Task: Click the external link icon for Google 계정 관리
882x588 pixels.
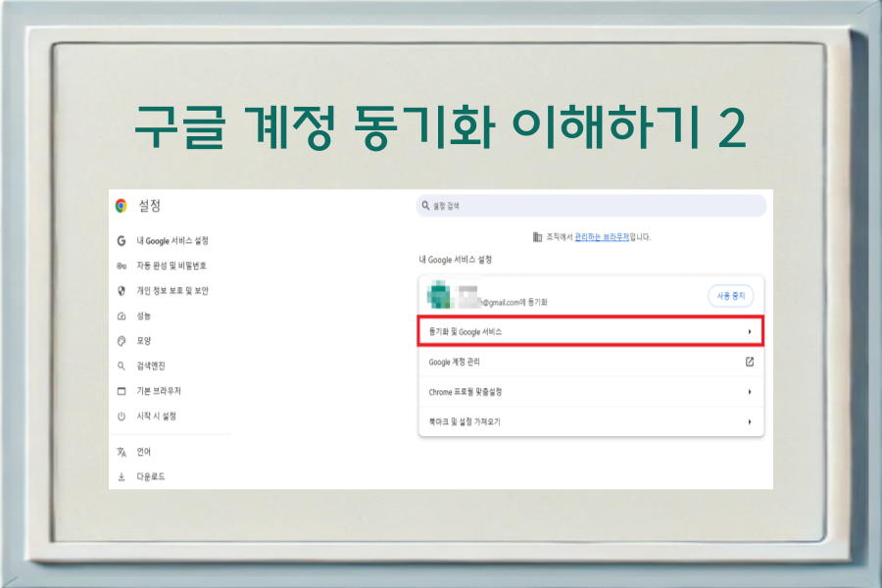Action: coord(750,362)
